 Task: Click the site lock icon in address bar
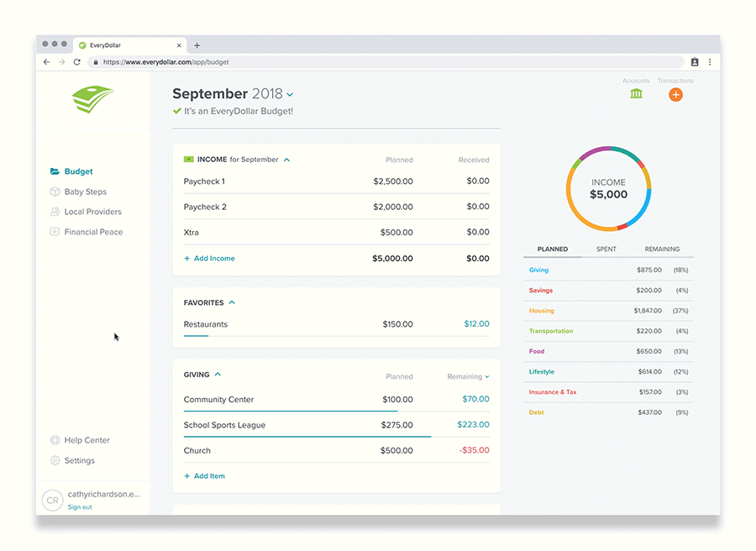click(96, 61)
